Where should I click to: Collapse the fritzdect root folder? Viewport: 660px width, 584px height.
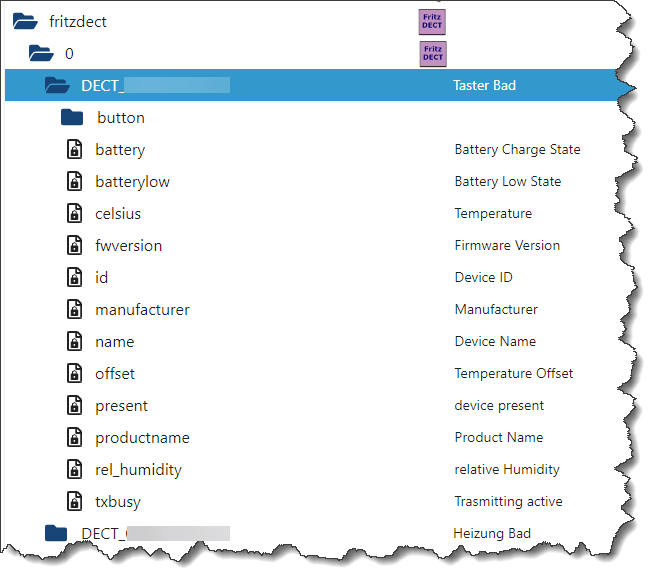click(24, 21)
